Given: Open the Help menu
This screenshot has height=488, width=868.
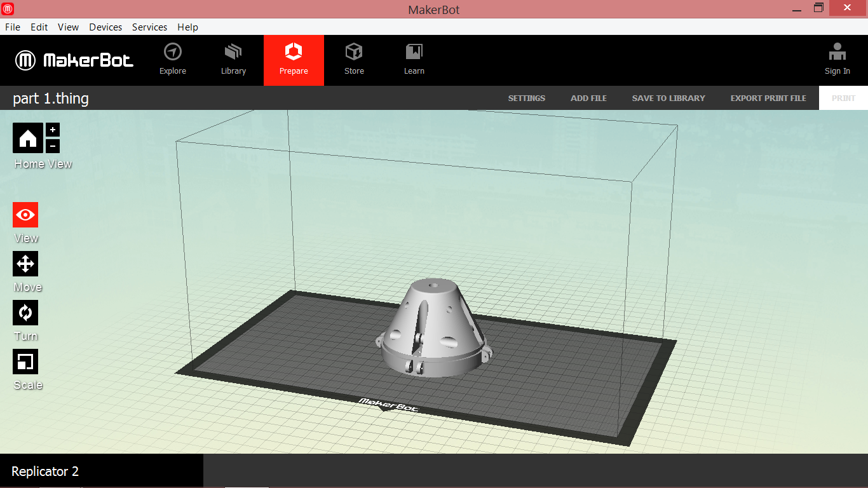Looking at the screenshot, I should tap(187, 27).
